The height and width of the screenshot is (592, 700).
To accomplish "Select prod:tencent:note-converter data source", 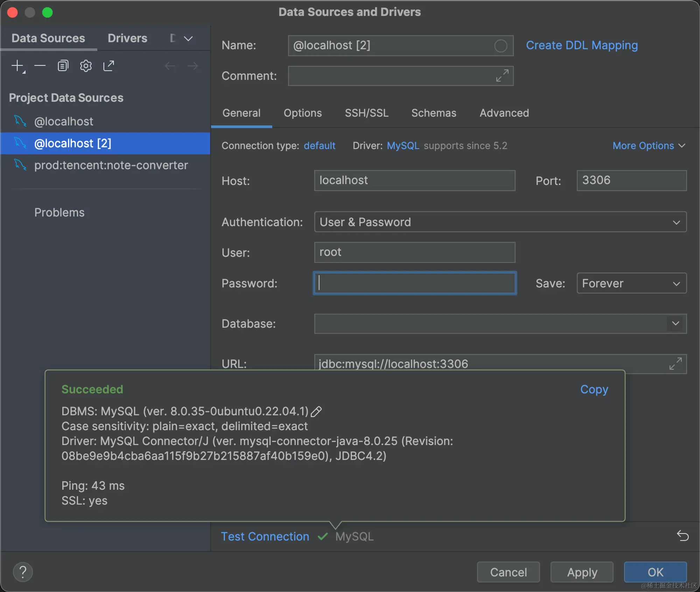I will tap(111, 165).
